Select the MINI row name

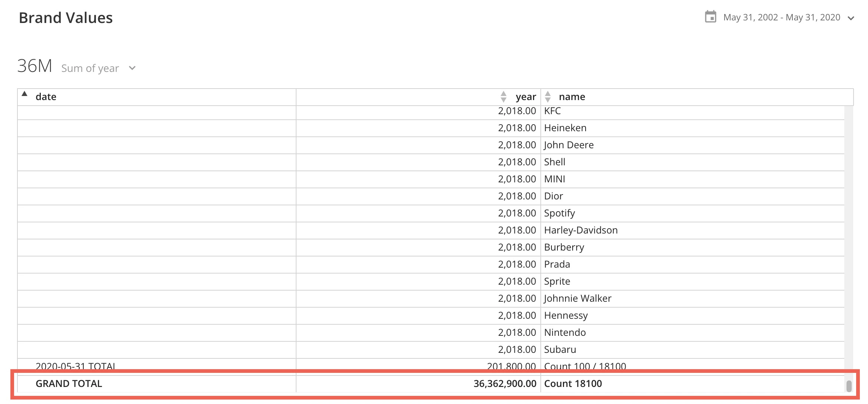[x=554, y=179]
